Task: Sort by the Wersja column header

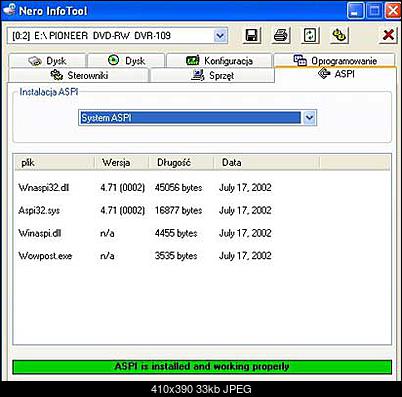Action: [122, 163]
